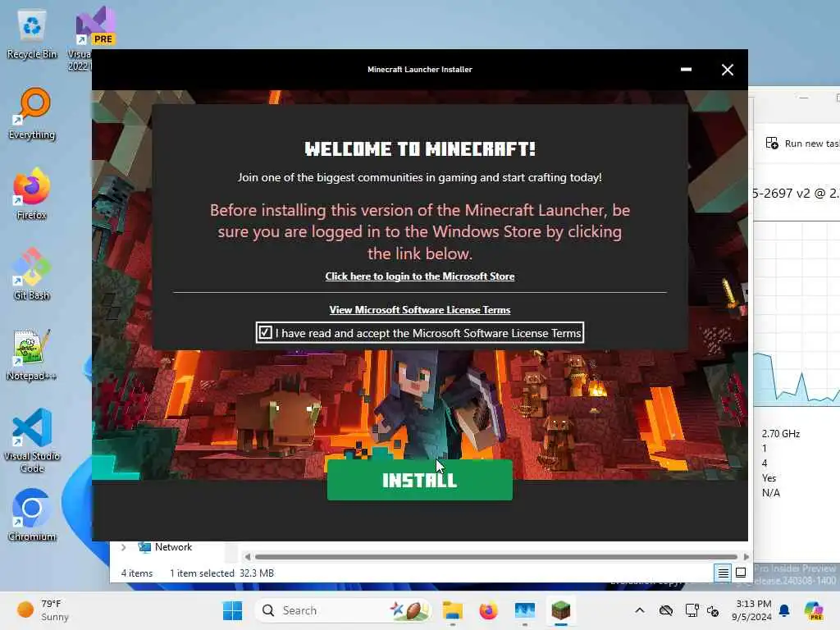
Task: Click the cloud sync-off tray icon
Action: [x=666, y=610]
